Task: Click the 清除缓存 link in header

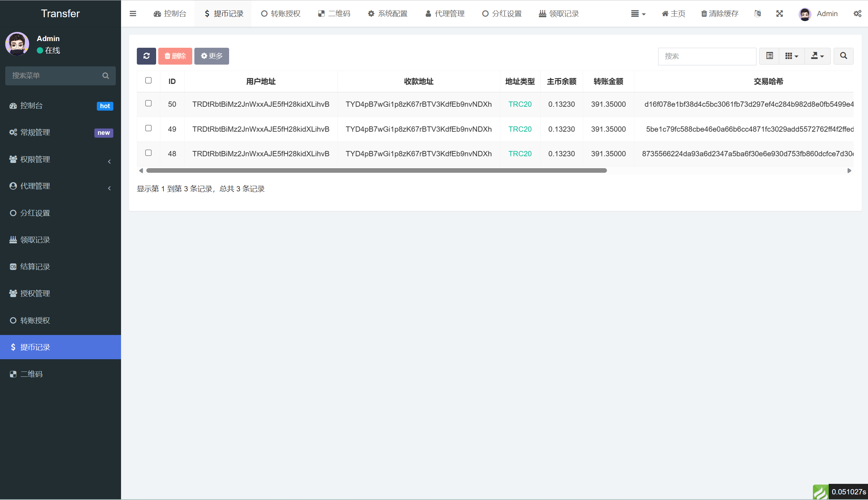Action: (720, 14)
